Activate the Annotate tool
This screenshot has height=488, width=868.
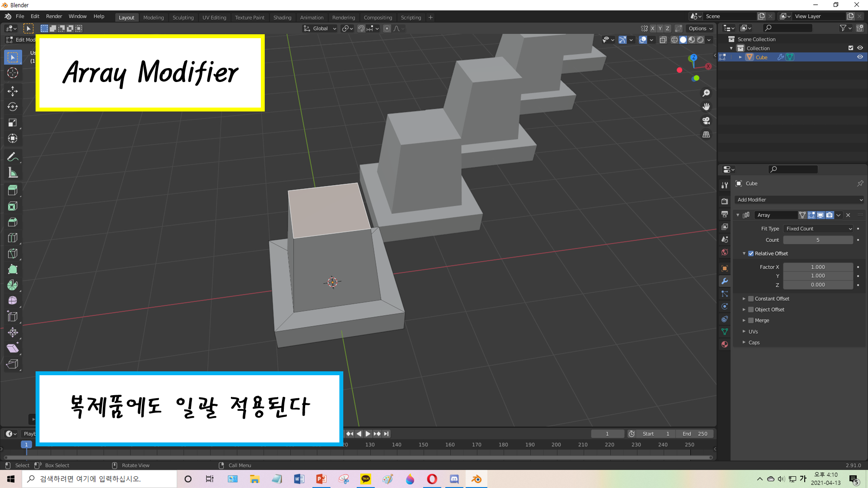coord(13,156)
